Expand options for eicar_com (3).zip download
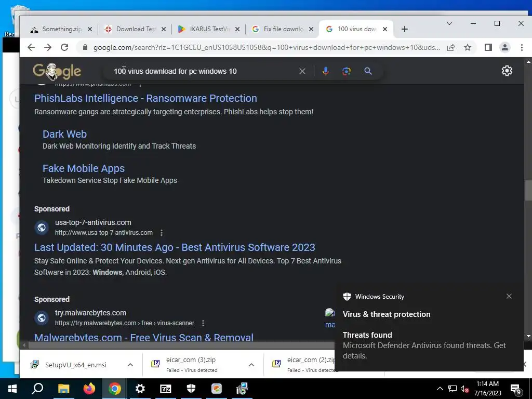Image resolution: width=532 pixels, height=399 pixels. [x=251, y=365]
